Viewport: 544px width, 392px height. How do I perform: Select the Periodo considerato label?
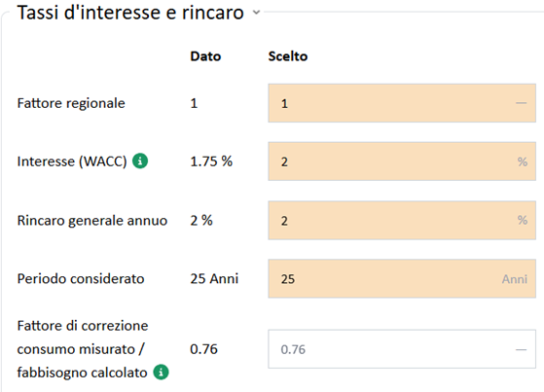[81, 278]
